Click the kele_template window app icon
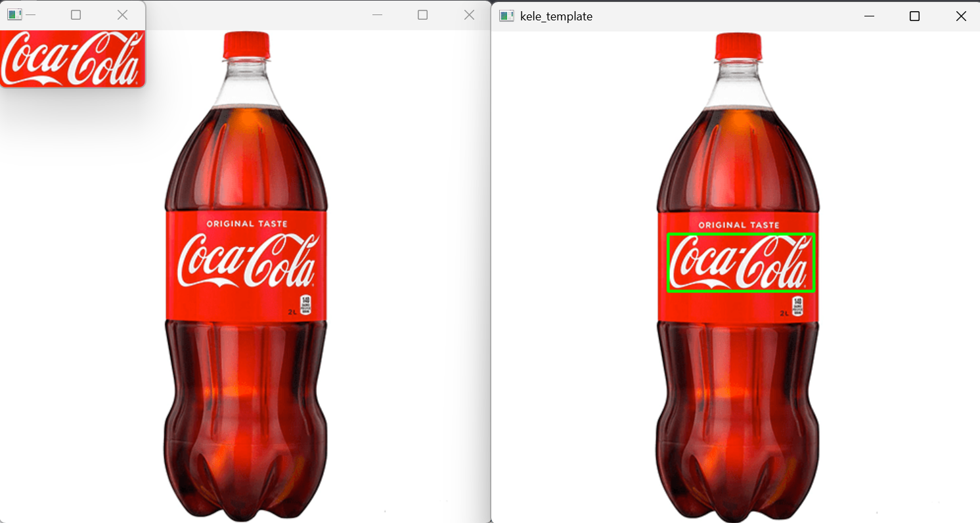This screenshot has width=980, height=523. pos(506,16)
